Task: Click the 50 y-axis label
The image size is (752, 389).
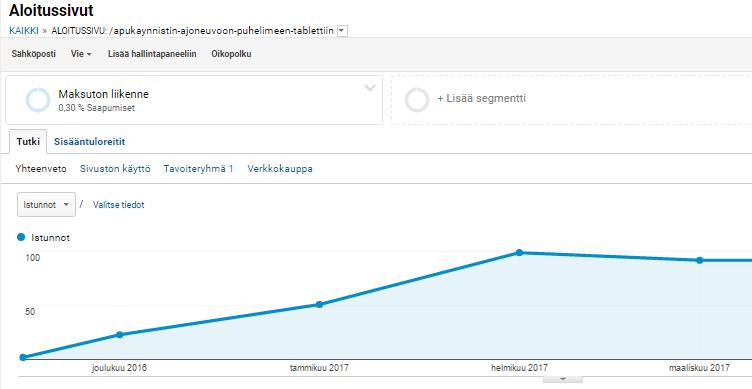Action: pyautogui.click(x=30, y=312)
